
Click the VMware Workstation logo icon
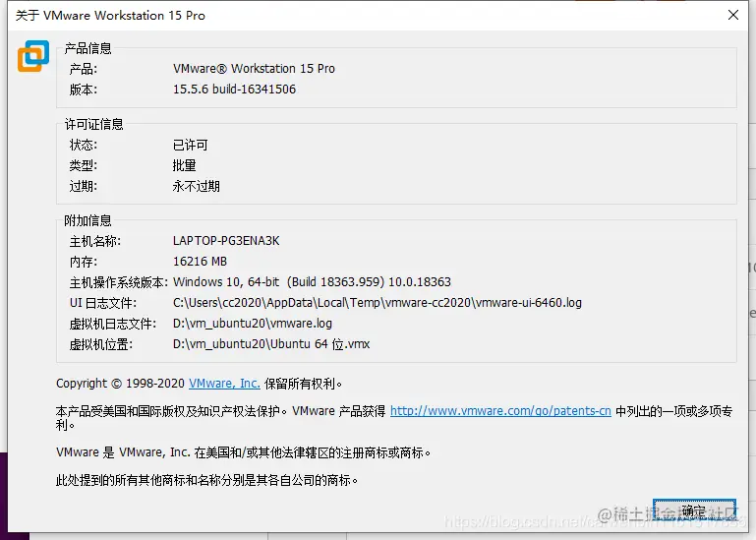(x=33, y=56)
